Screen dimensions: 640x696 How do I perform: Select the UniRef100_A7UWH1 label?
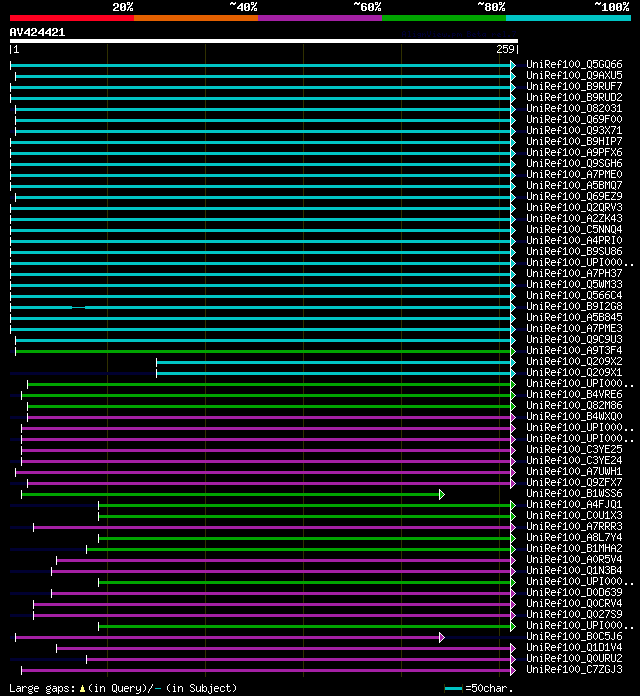pos(574,471)
